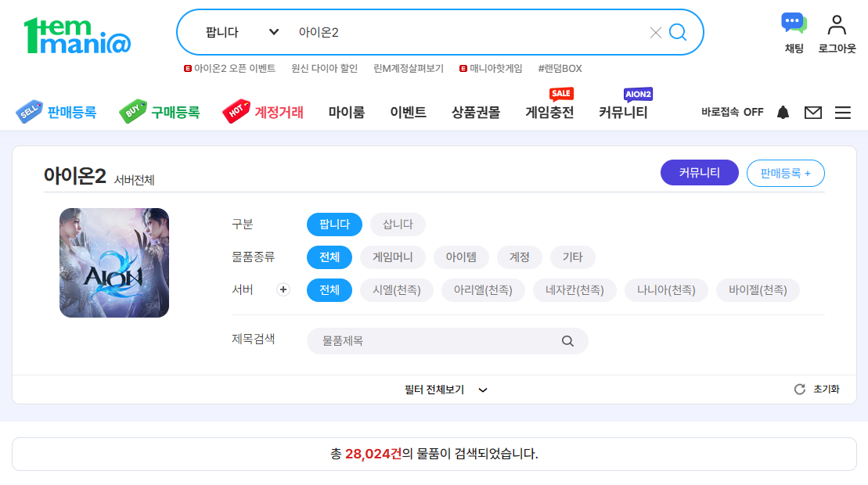Open the chat speech bubble icon

(x=794, y=24)
